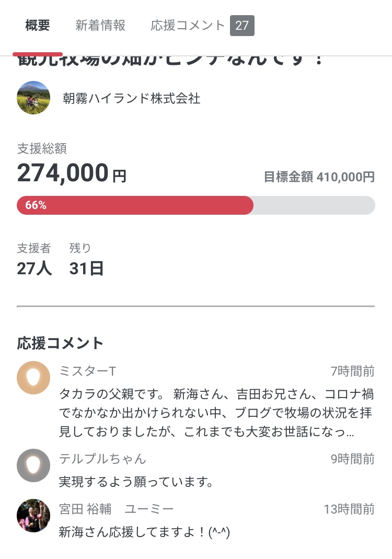
Task: Tap the 目標金額 410,000円 text
Action: point(319,177)
